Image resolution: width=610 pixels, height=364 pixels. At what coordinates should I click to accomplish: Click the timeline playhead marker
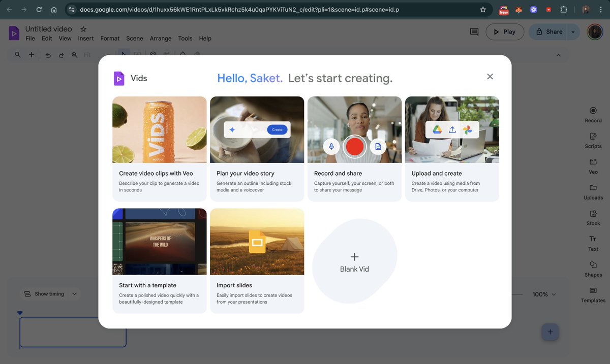click(x=20, y=313)
